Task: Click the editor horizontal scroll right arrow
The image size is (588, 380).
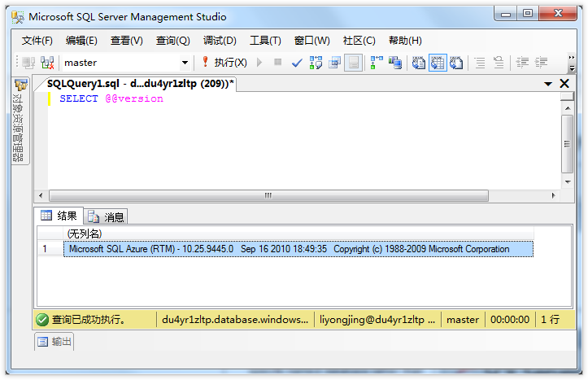Action: [x=554, y=195]
